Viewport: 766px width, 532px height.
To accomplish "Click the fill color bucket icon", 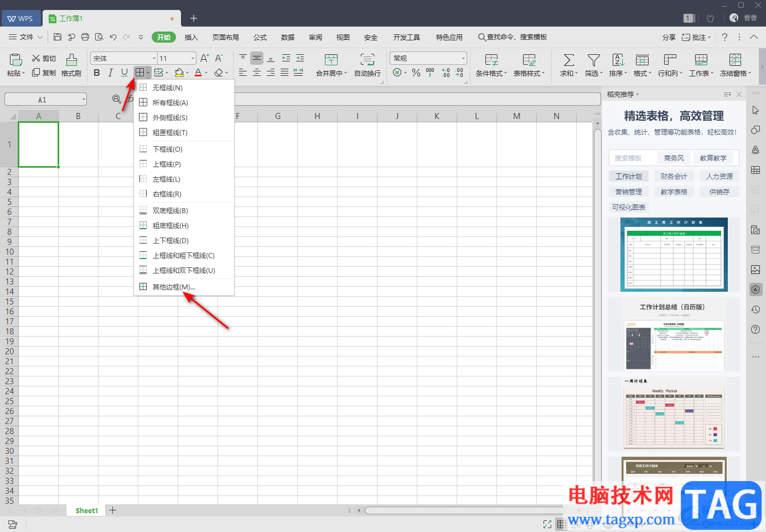I will click(179, 73).
